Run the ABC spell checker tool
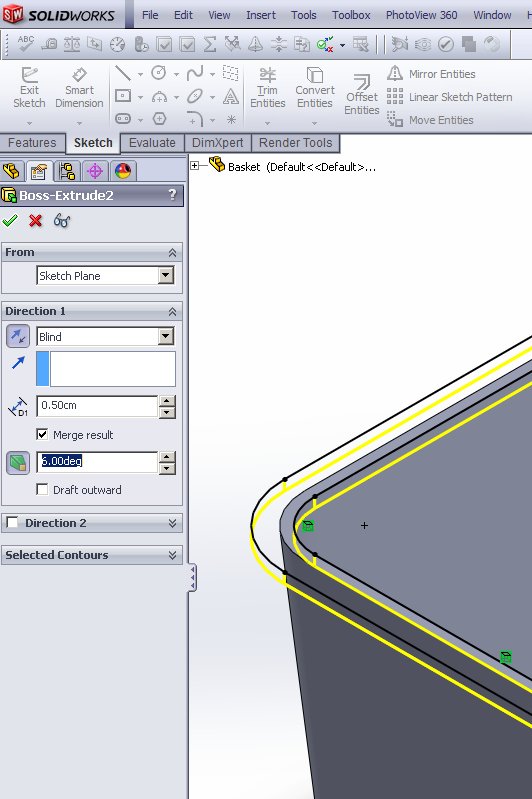This screenshot has height=799, width=532. 25,44
